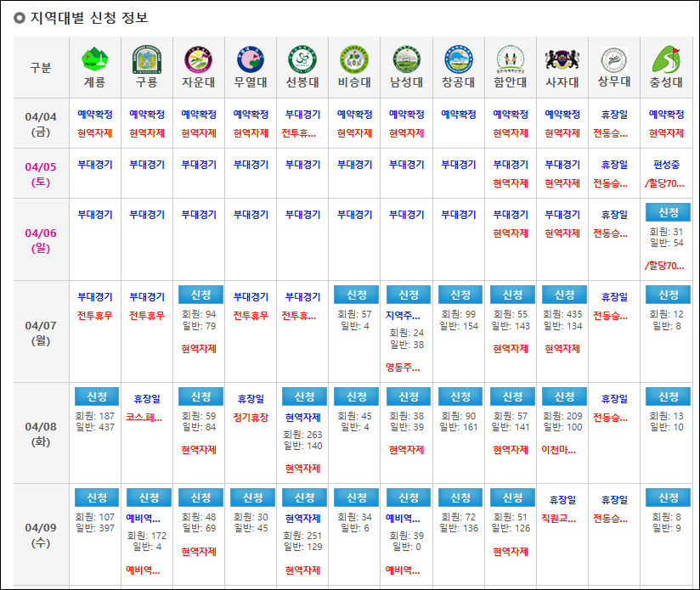Apply for 함안대 on 04/09

pyautogui.click(x=512, y=497)
